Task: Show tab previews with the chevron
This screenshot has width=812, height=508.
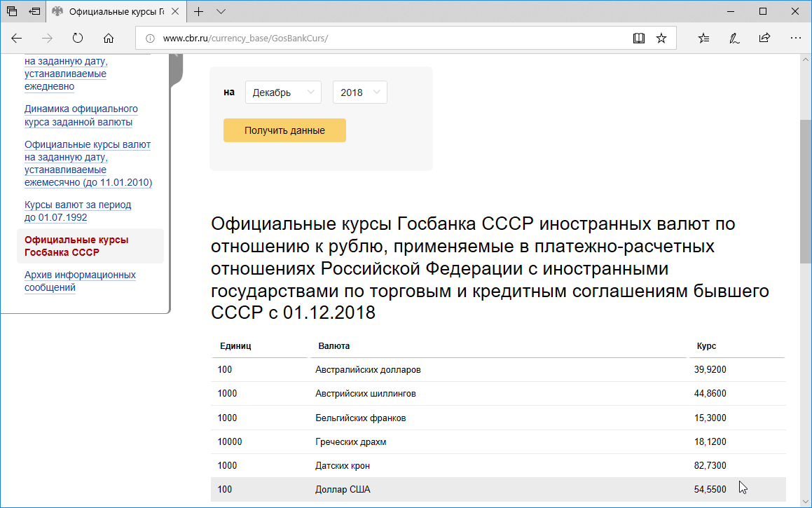Action: pyautogui.click(x=221, y=11)
